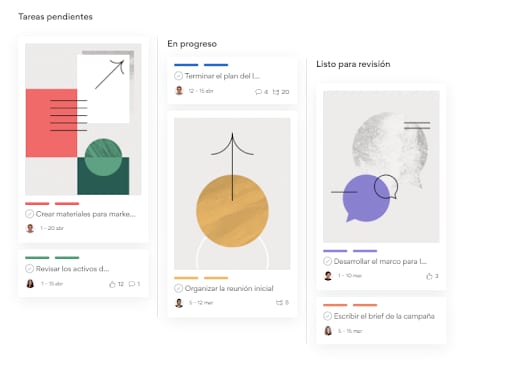This screenshot has width=512, height=366.
Task: Open the yellow circle cover image card
Action: click(x=232, y=194)
